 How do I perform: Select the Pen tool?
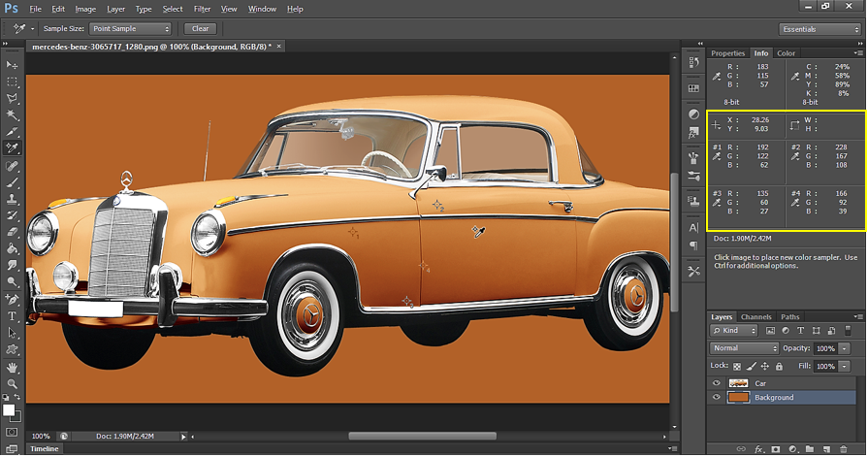(12, 300)
